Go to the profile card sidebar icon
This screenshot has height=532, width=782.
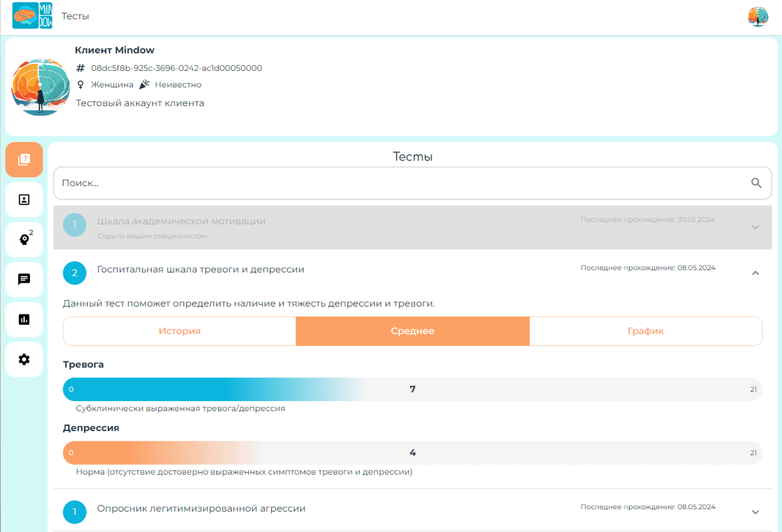click(24, 200)
